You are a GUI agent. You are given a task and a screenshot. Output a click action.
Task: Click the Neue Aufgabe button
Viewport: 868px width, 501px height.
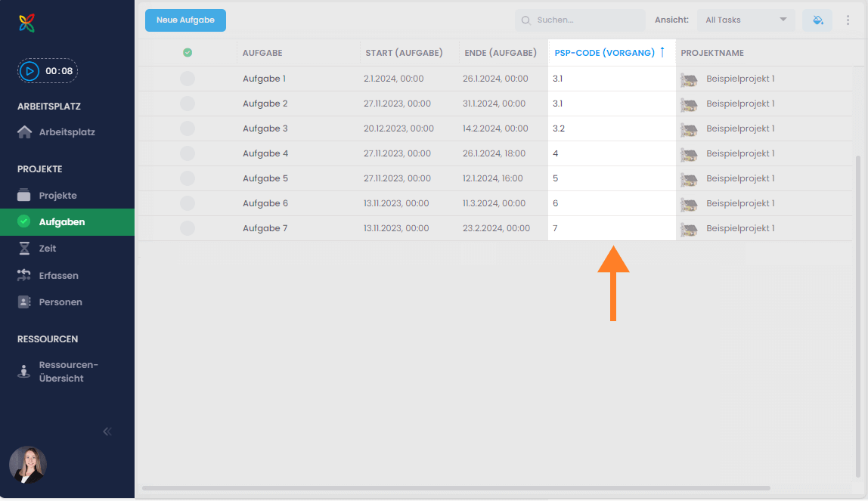click(x=185, y=20)
